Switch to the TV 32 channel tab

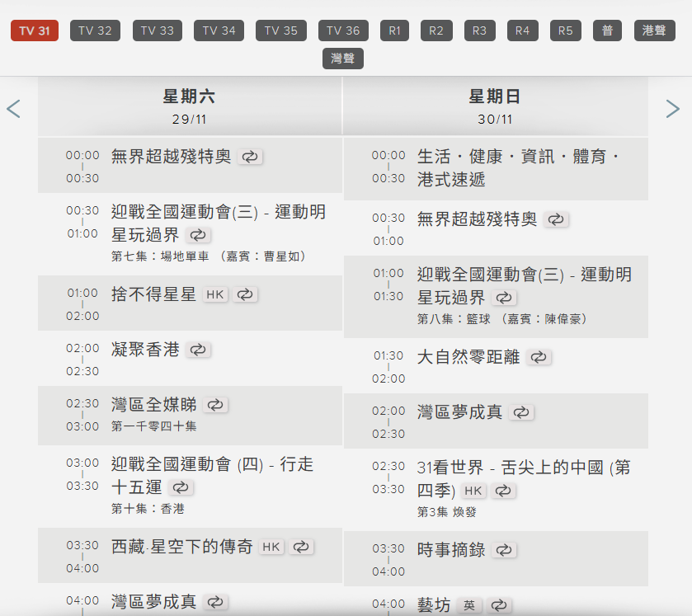pos(94,31)
